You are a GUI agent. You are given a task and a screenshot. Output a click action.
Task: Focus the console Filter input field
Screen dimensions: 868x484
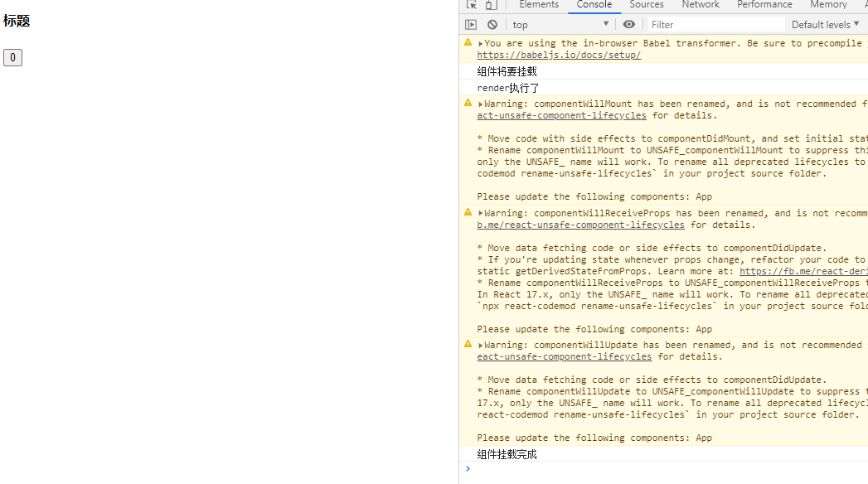pos(715,24)
